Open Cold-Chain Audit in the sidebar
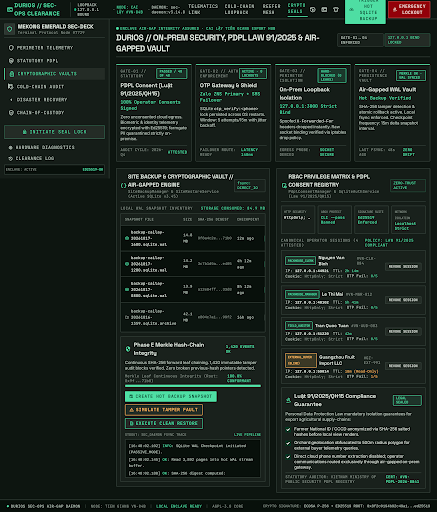This screenshot has height=512, width=437. tap(55, 87)
